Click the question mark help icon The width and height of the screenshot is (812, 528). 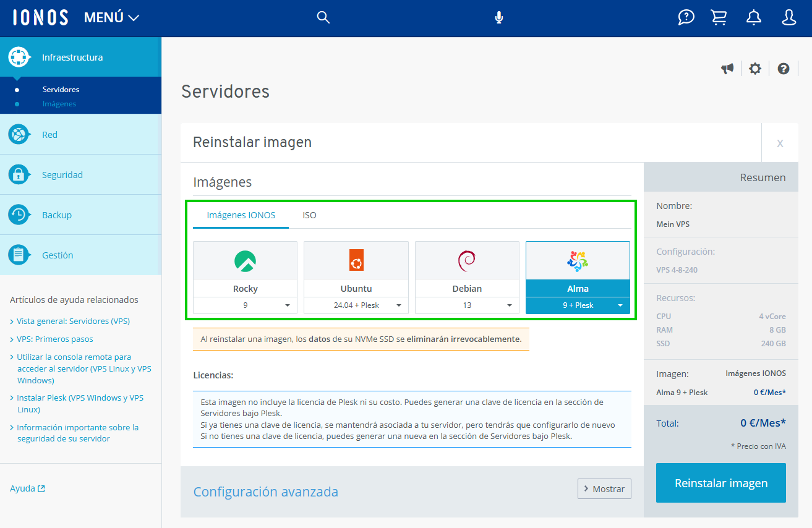pyautogui.click(x=784, y=69)
